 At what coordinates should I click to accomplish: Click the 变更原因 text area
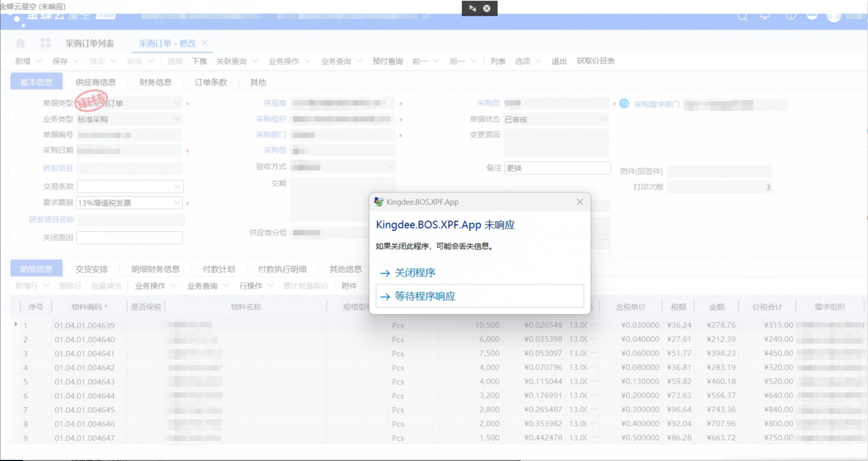556,143
